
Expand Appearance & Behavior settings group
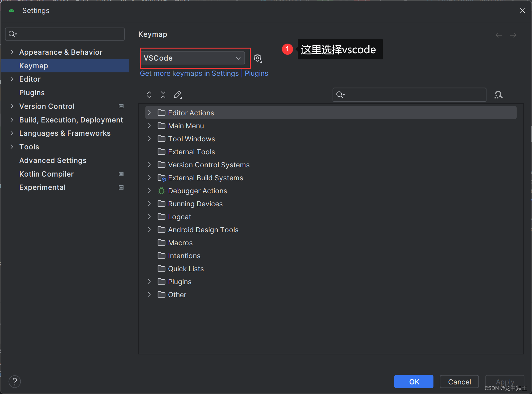click(x=12, y=52)
